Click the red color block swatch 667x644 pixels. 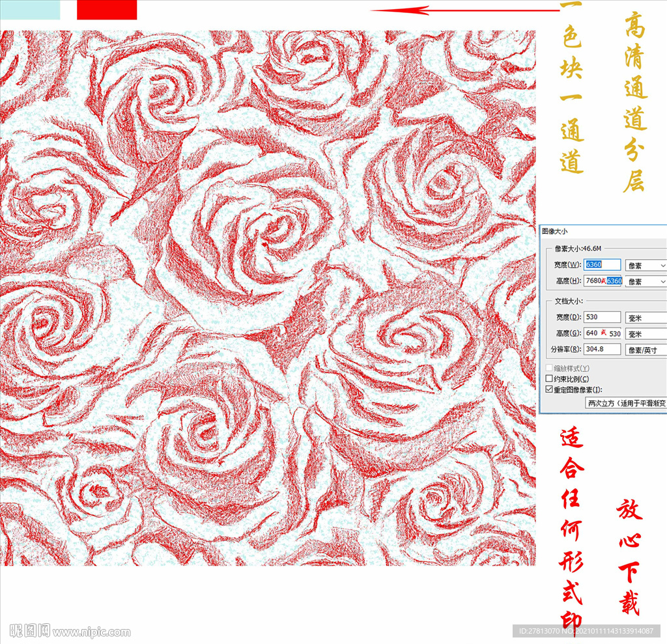(x=107, y=9)
